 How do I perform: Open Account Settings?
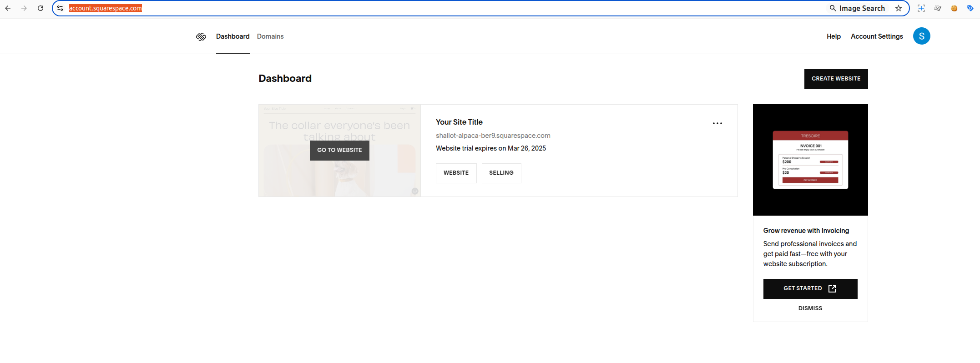tap(877, 36)
